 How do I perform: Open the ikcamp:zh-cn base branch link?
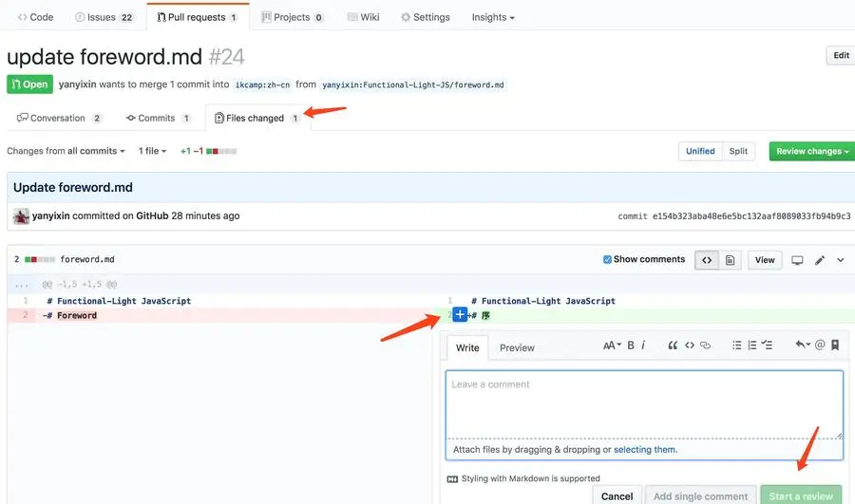(x=262, y=85)
